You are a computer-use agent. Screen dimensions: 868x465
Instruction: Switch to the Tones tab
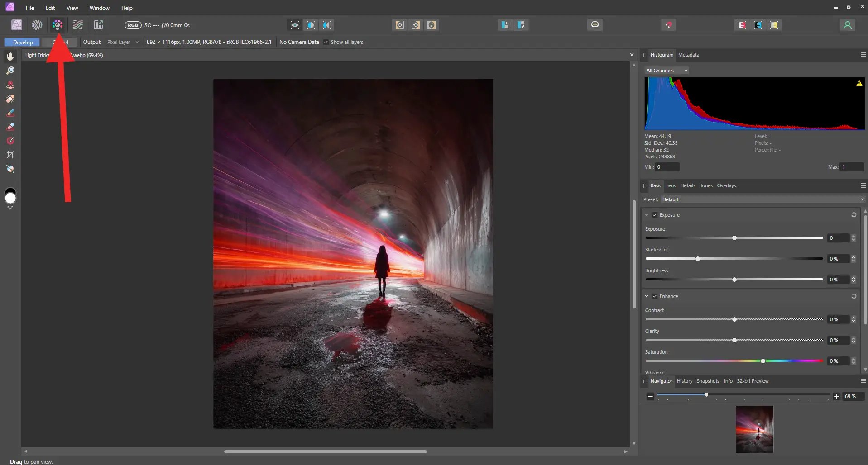706,185
